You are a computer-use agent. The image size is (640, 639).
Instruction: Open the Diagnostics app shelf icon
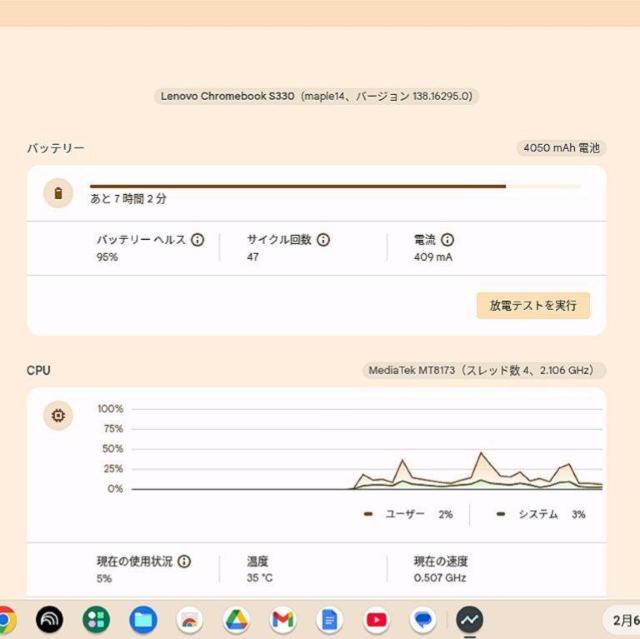pos(469,620)
